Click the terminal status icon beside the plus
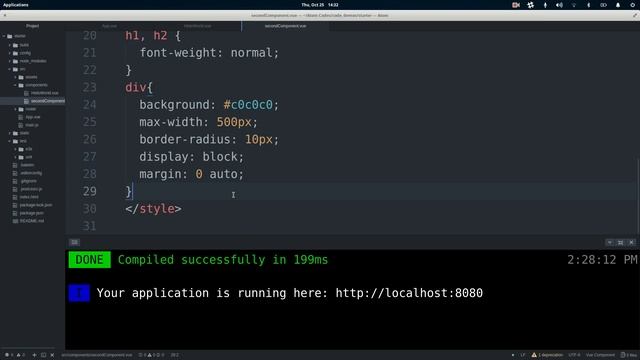Image resolution: width=640 pixels, height=360 pixels. [x=43, y=355]
